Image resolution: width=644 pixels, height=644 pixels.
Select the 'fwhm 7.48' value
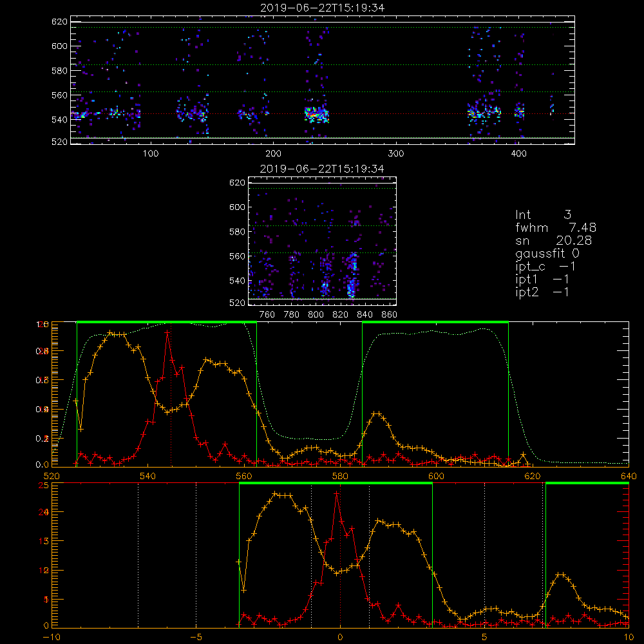pos(556,227)
